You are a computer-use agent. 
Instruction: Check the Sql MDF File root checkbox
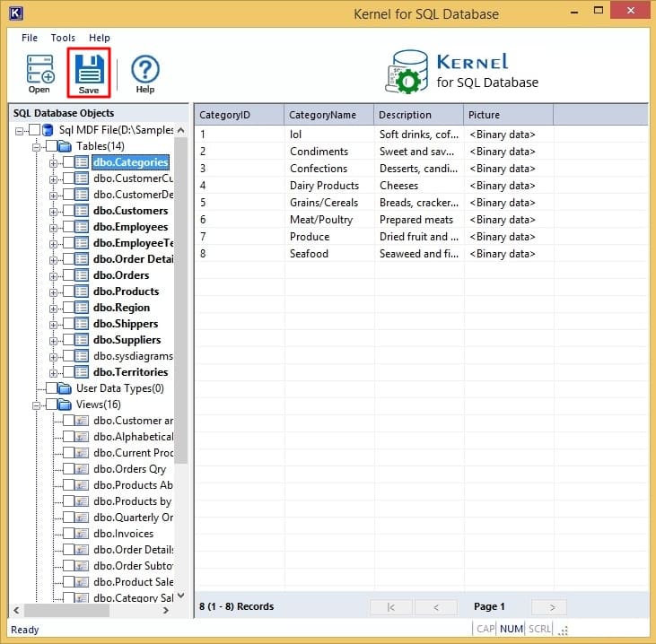tap(35, 130)
